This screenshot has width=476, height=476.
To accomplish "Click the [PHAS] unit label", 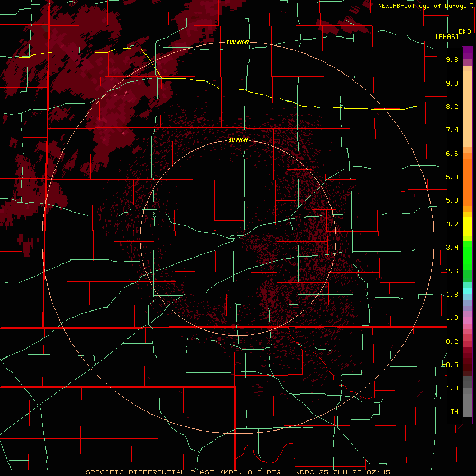I will point(447,36).
